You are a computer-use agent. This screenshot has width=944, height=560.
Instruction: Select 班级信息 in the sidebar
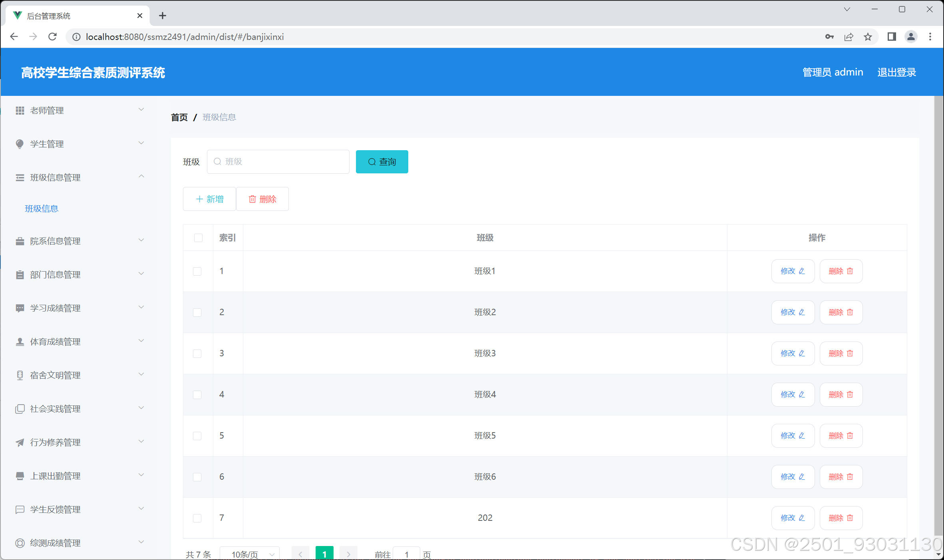click(x=42, y=208)
